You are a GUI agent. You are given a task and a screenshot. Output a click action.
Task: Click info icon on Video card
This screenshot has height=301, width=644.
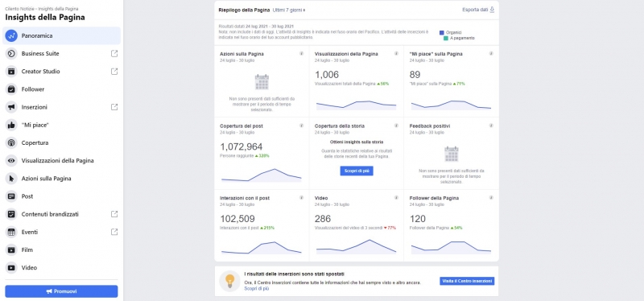[396, 197]
